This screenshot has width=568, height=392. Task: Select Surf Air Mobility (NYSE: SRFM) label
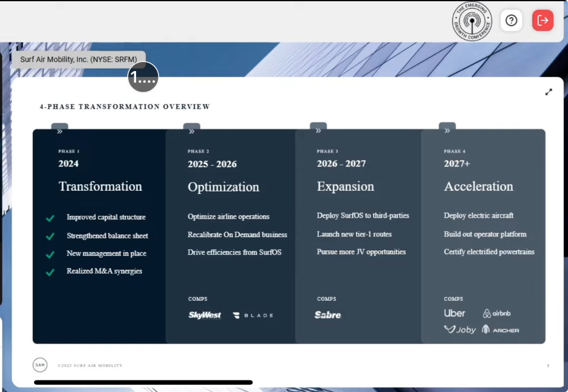coord(78,60)
